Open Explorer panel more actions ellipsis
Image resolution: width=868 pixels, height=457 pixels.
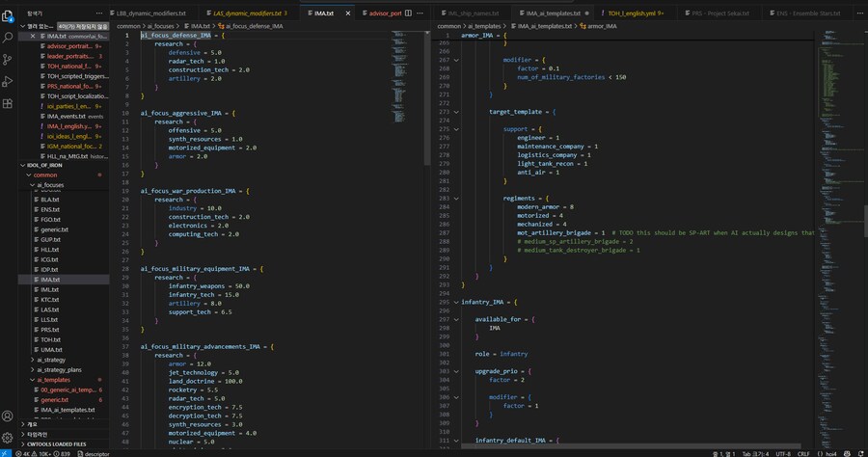99,13
